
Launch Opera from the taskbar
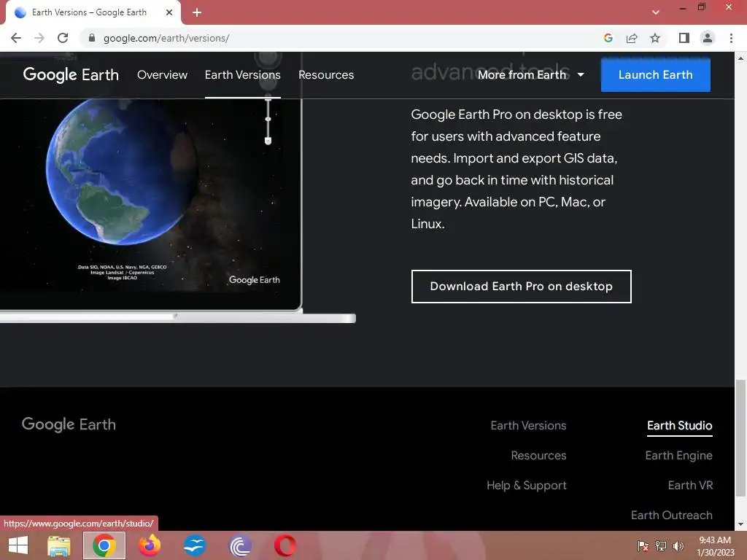(x=285, y=545)
